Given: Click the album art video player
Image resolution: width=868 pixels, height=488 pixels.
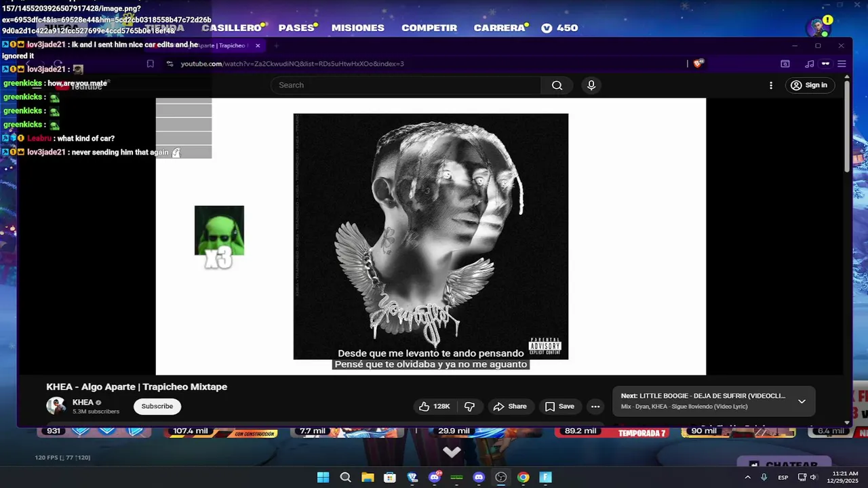Looking at the screenshot, I should click(x=431, y=237).
